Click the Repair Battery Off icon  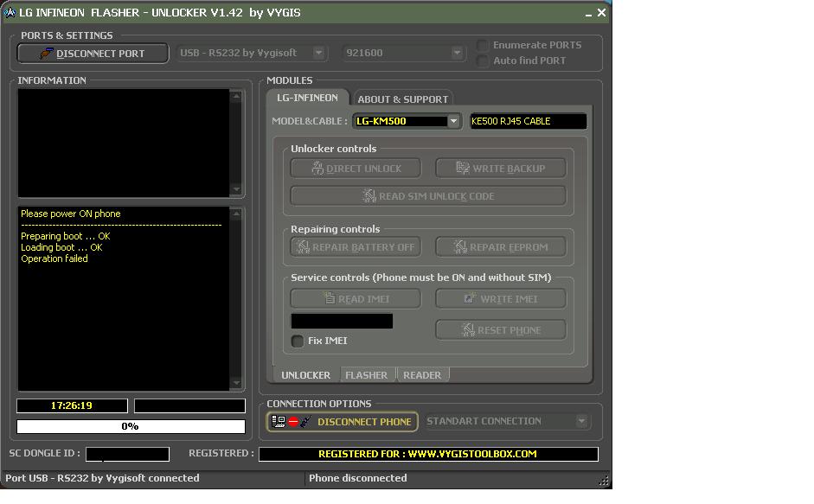[303, 246]
